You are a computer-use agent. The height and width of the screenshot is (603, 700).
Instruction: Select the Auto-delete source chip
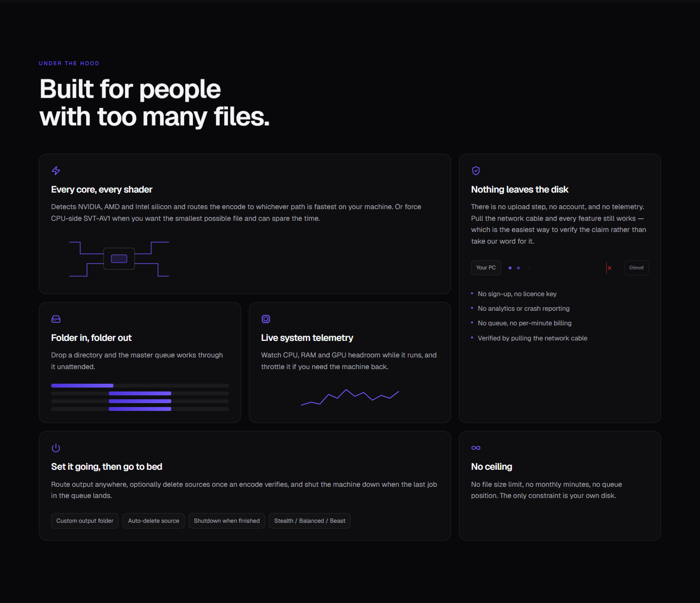coord(154,521)
